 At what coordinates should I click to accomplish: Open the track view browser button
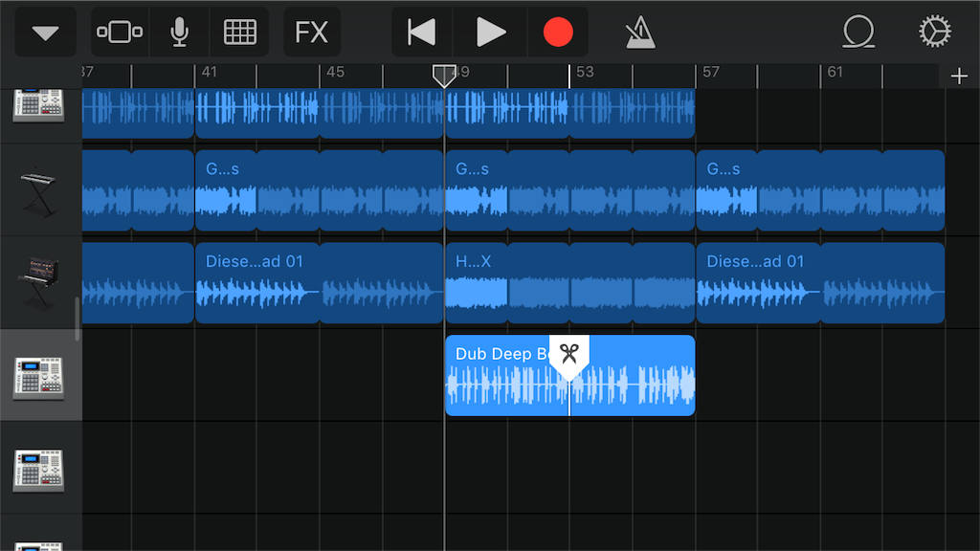120,33
